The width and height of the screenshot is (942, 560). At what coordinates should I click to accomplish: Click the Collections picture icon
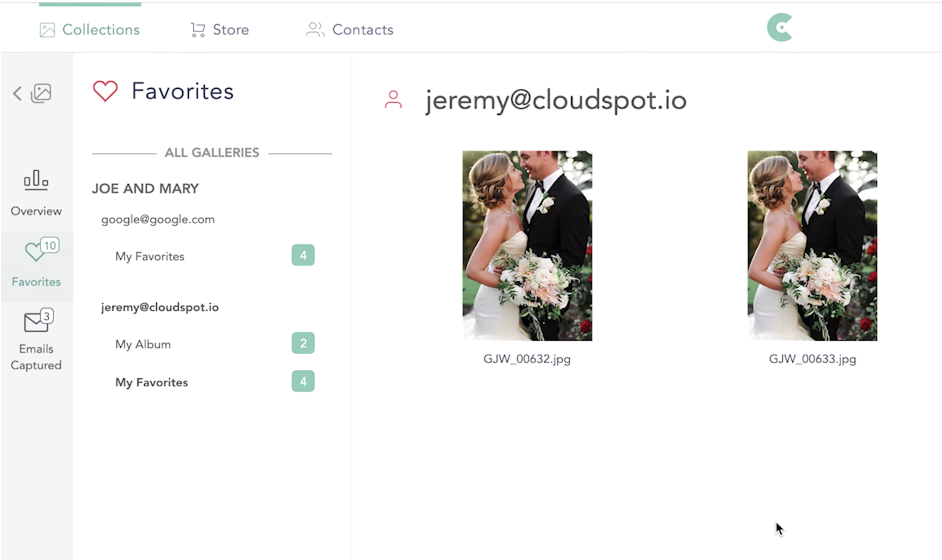(x=47, y=30)
